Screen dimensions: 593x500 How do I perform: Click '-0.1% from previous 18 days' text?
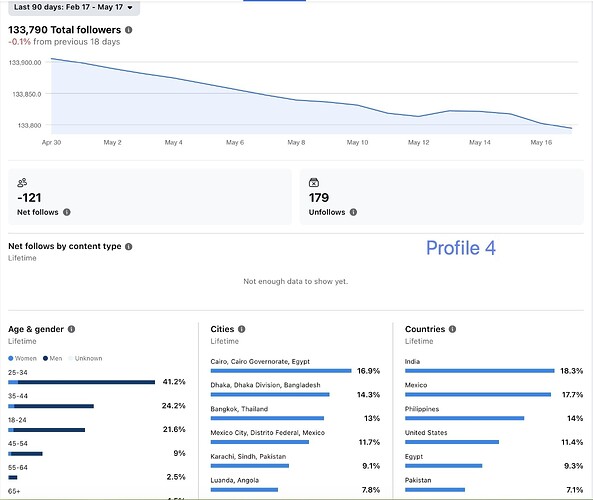64,42
